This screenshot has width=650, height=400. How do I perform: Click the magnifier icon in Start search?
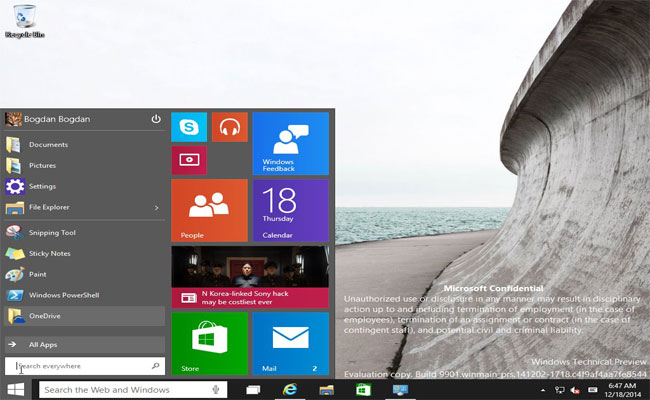[x=155, y=366]
